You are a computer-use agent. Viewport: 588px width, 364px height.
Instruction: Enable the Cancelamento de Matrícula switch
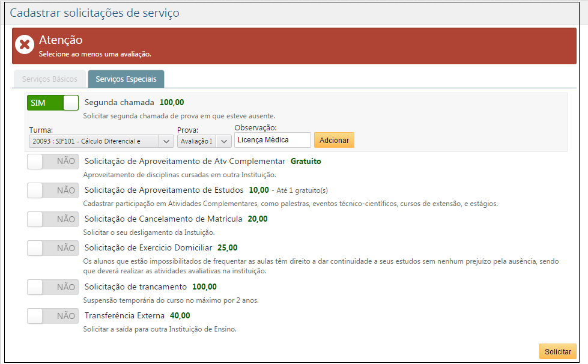pyautogui.click(x=53, y=219)
